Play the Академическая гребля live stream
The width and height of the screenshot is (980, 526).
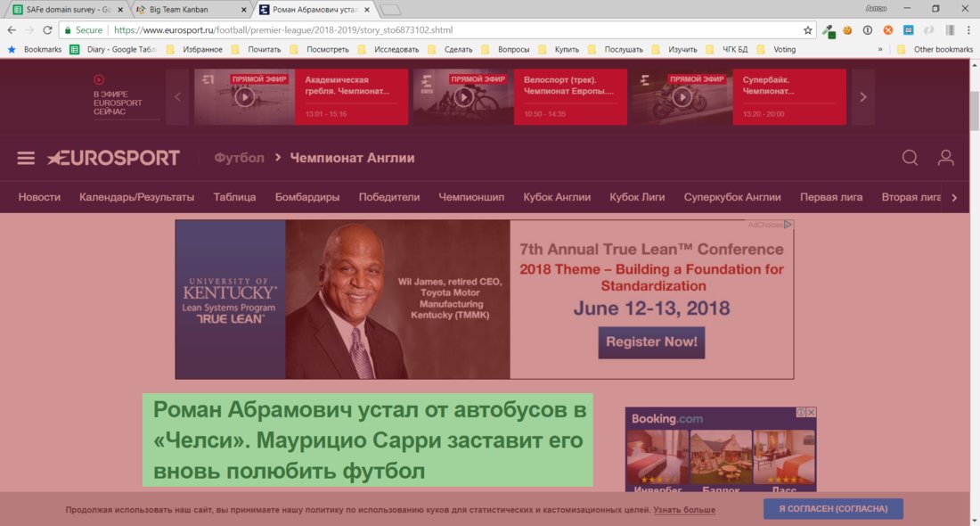point(244,97)
